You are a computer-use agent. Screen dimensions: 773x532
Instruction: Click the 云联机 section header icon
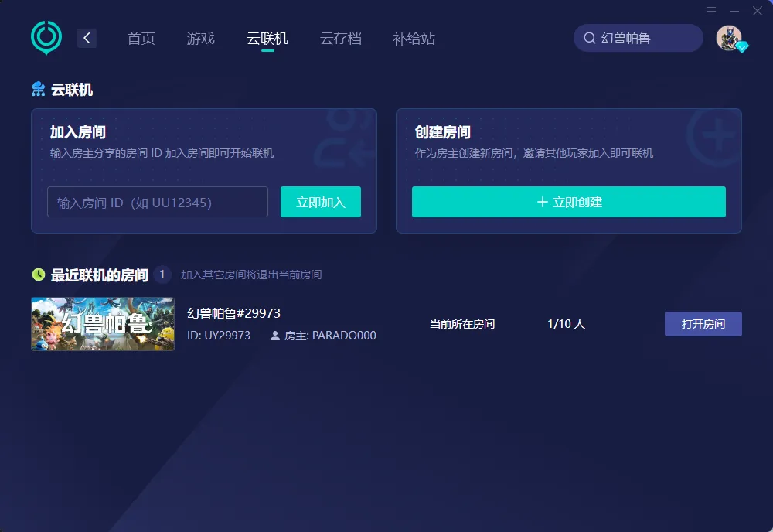tap(38, 89)
